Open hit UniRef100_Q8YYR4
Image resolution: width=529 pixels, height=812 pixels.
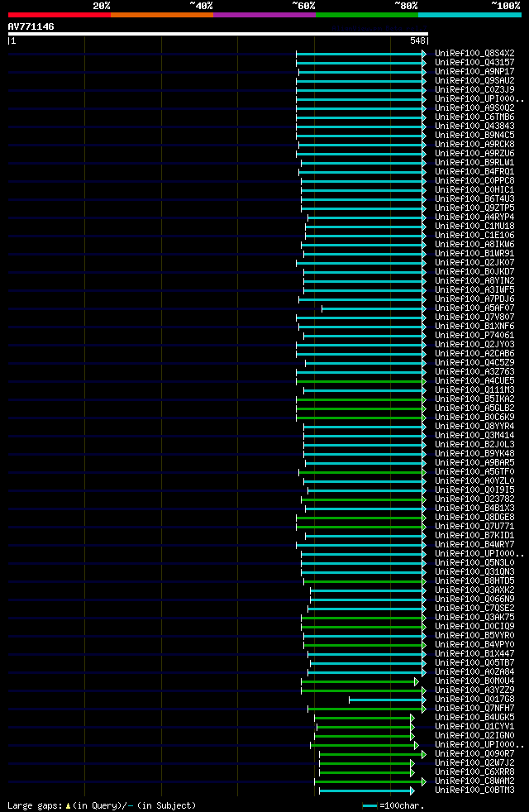point(474,426)
